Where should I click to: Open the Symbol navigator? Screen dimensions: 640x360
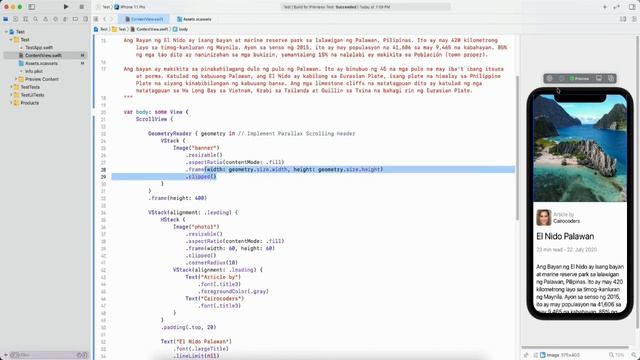click(x=25, y=19)
